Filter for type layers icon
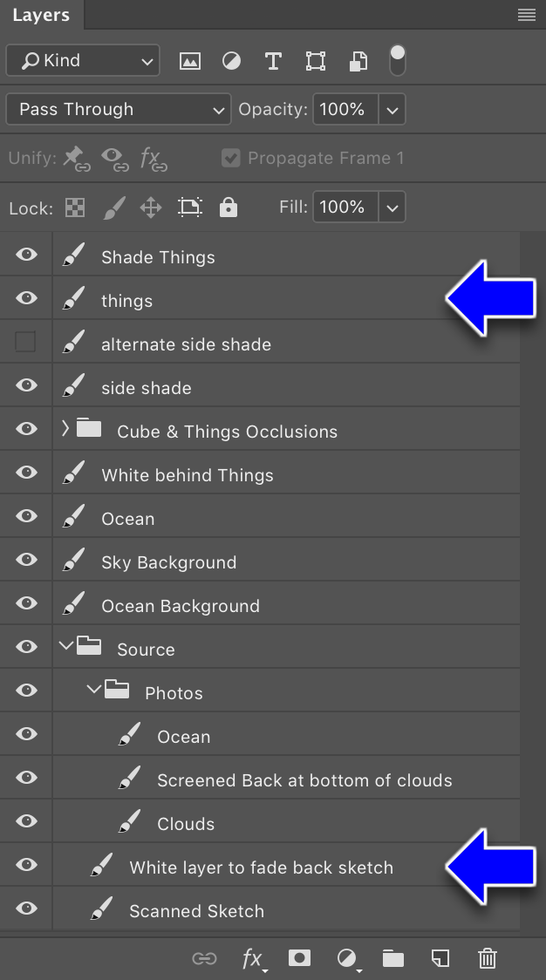Viewport: 546px width, 980px height. 273,61
